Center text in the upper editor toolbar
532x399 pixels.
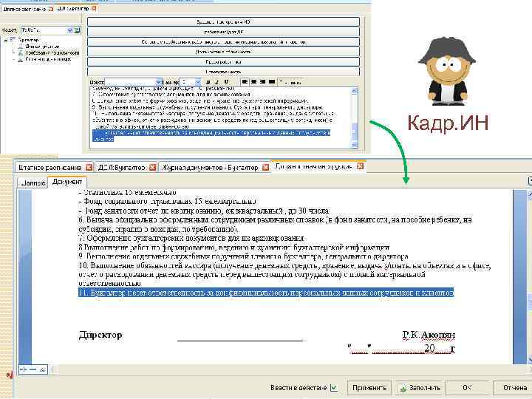(x=253, y=82)
